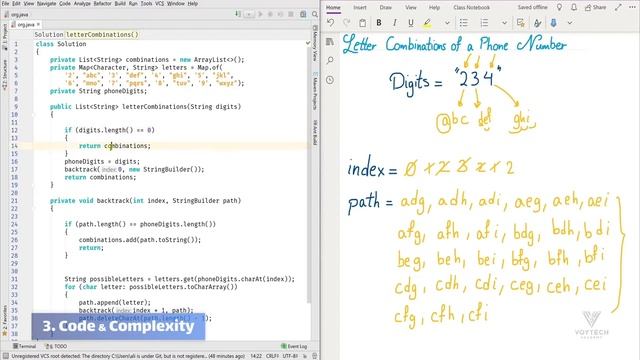Click the lightbulb Tell Me icon
The height and width of the screenshot is (360, 640).
tap(560, 7)
